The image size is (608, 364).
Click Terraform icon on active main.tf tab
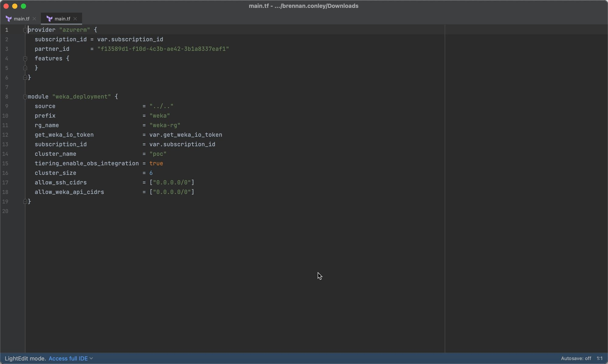(x=50, y=19)
